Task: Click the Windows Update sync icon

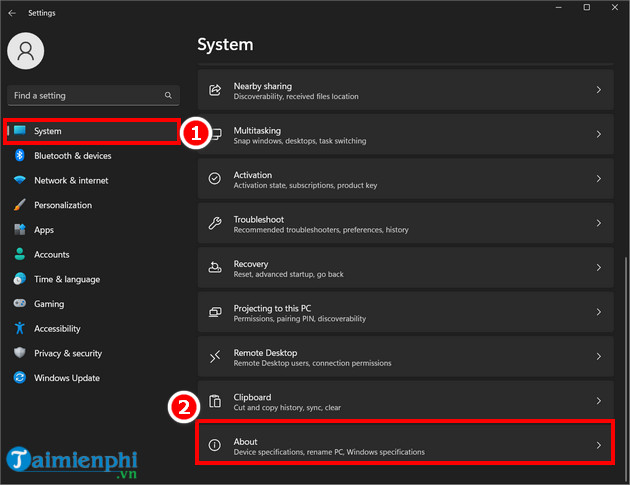Action: [20, 377]
